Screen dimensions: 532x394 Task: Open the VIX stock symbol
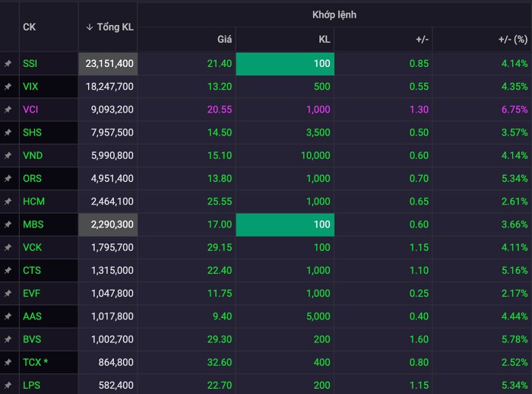click(30, 87)
